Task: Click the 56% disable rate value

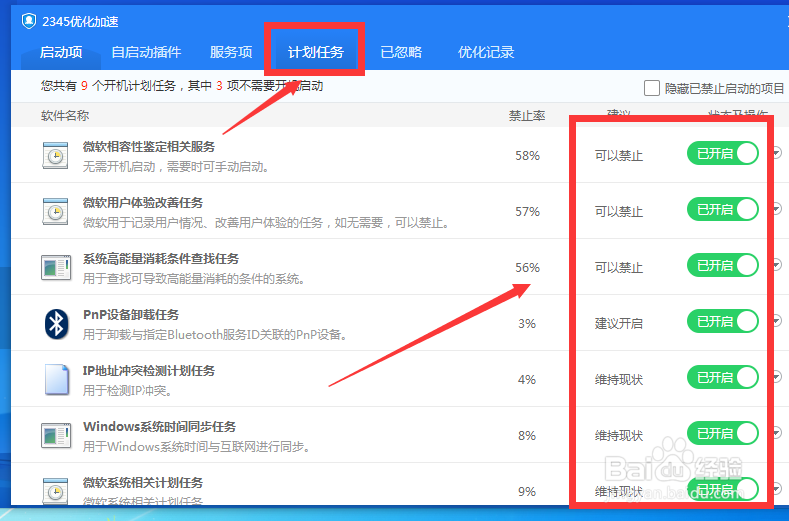Action: (527, 267)
